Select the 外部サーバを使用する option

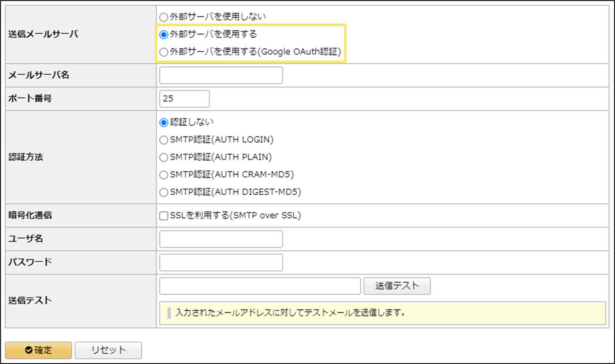(163, 34)
